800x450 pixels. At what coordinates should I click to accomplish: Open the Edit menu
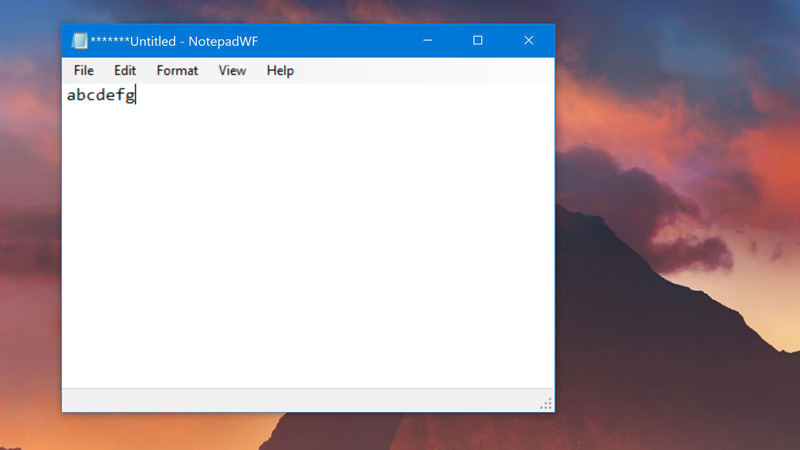click(x=125, y=71)
